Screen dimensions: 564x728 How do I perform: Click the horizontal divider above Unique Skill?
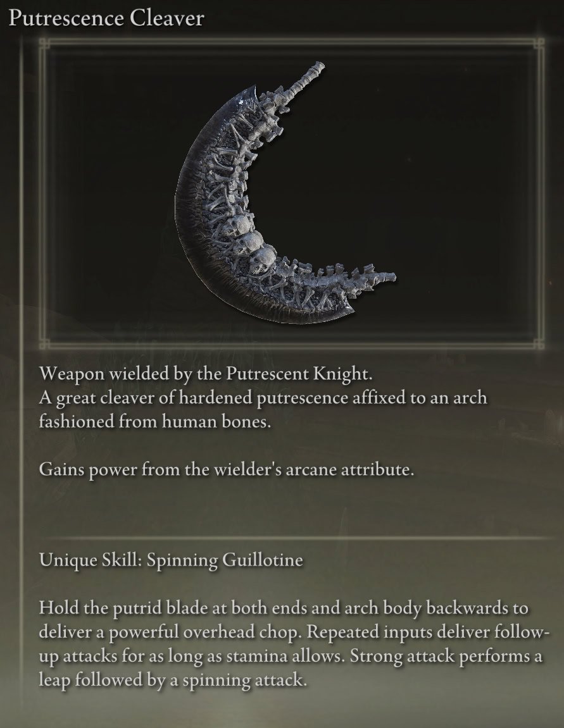[x=296, y=538]
